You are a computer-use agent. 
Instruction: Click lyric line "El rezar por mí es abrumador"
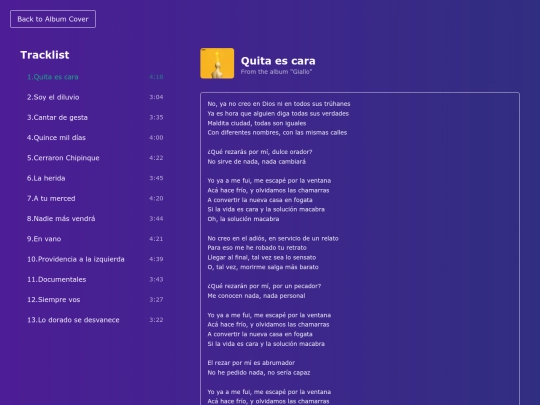pos(251,363)
